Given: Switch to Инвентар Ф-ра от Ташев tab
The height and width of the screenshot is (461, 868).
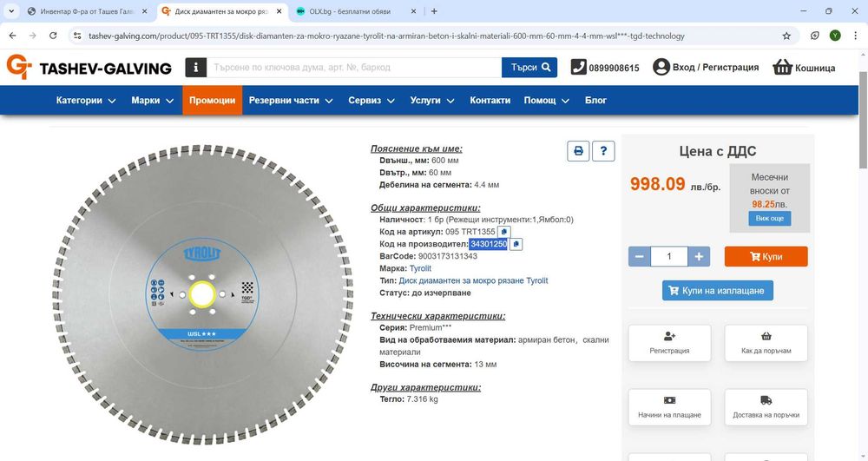Looking at the screenshot, I should [88, 11].
